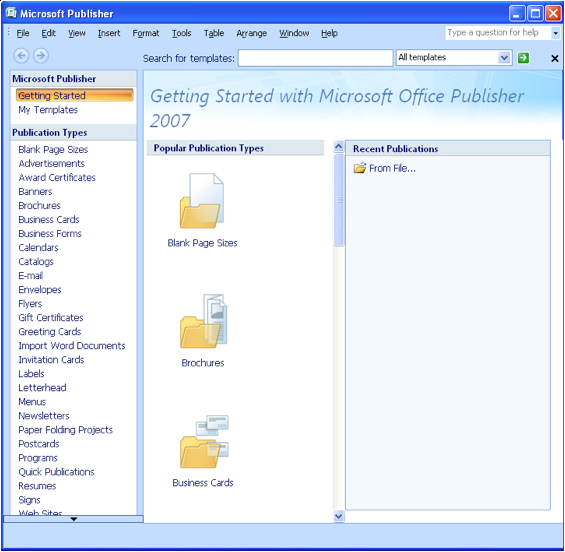Viewport: 565px width, 552px height.
Task: Open the Arrange menu
Action: coord(252,33)
